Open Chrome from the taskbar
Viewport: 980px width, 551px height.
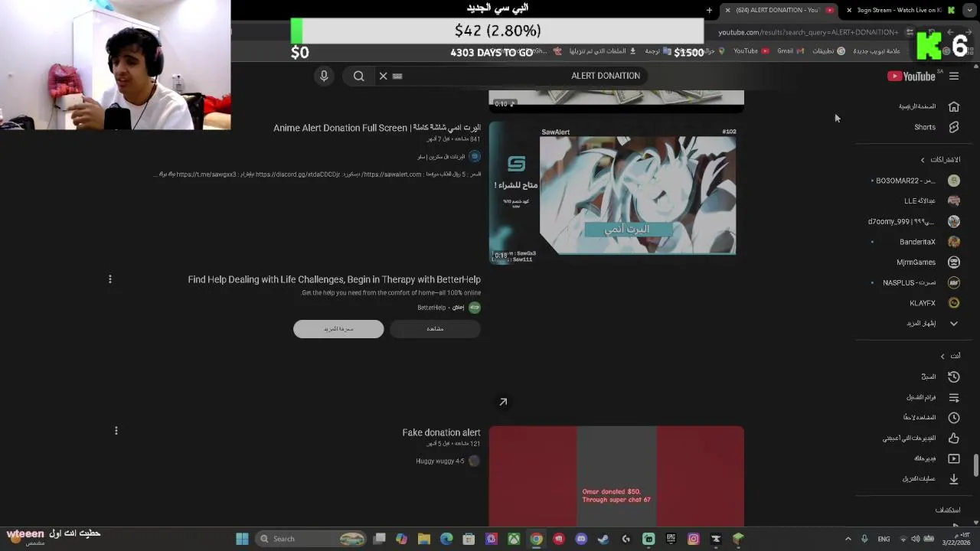pyautogui.click(x=536, y=539)
